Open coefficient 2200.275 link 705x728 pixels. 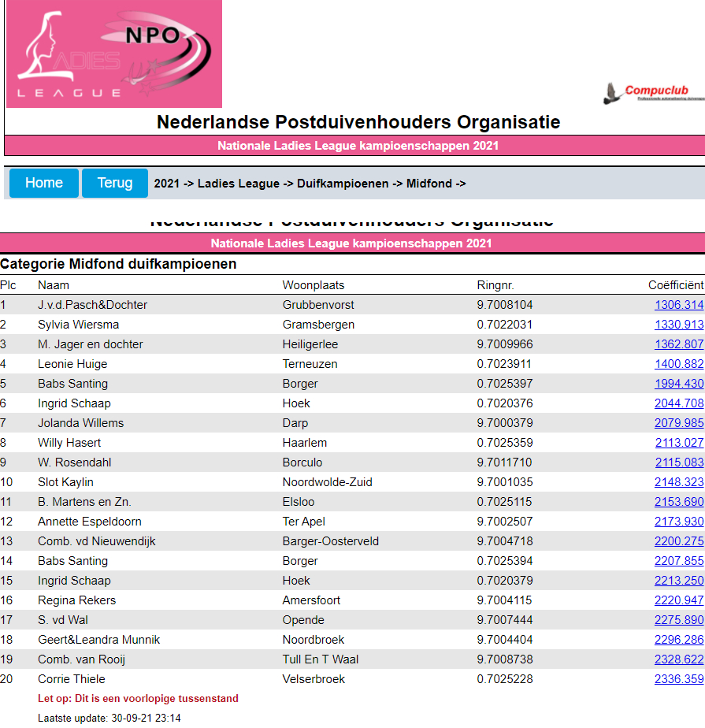pyautogui.click(x=679, y=541)
